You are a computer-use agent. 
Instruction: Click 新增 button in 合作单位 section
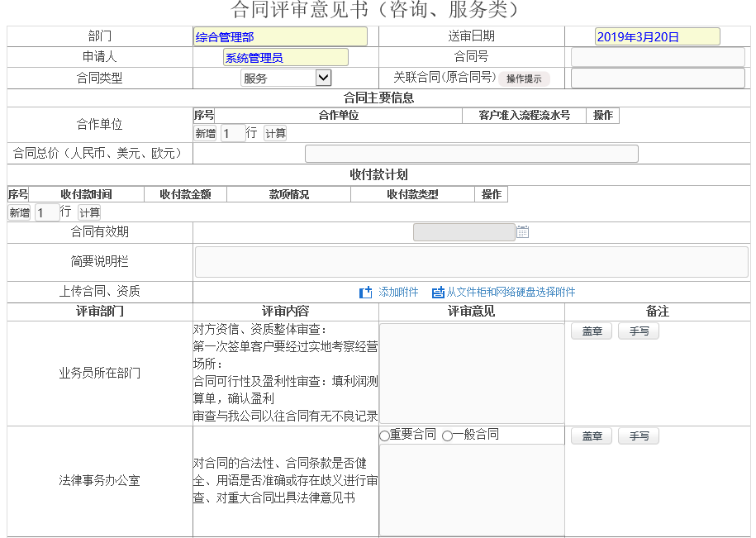coord(205,133)
